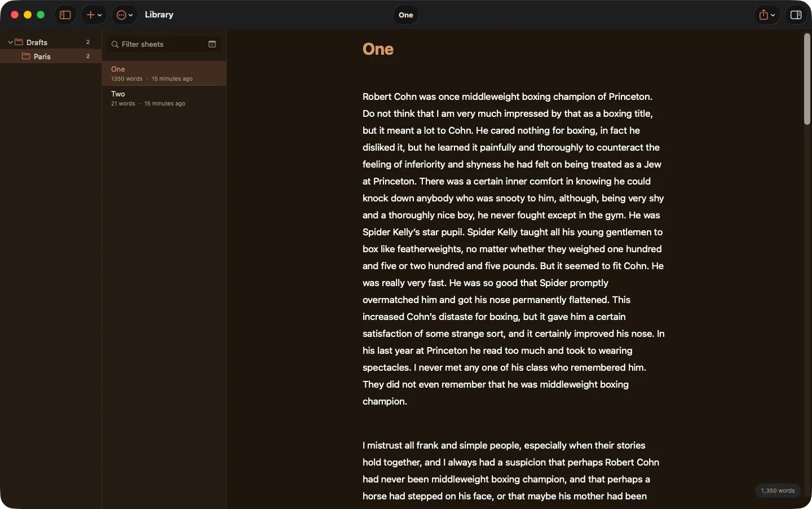Click the paragraph starting 'I mistrust all frank'
This screenshot has height=509, width=812.
pyautogui.click(x=511, y=471)
